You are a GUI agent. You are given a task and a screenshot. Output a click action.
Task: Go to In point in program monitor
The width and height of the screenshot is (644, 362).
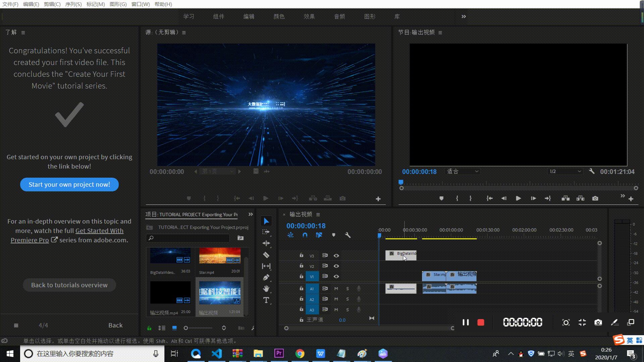[x=490, y=198]
